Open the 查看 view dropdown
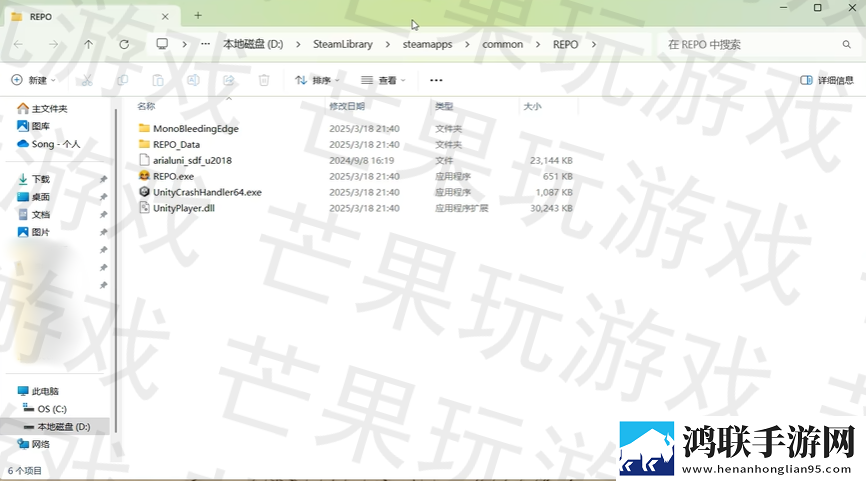This screenshot has height=481, width=866. click(x=383, y=80)
